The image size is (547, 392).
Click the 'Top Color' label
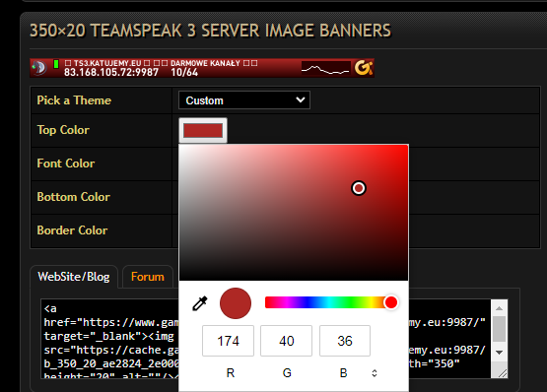[63, 130]
